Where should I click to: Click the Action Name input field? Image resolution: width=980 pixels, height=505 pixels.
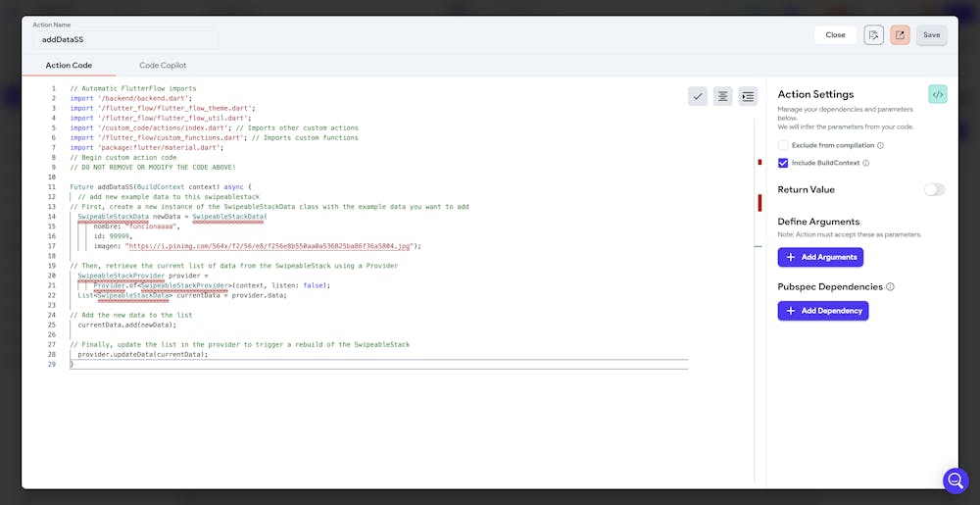click(x=125, y=39)
